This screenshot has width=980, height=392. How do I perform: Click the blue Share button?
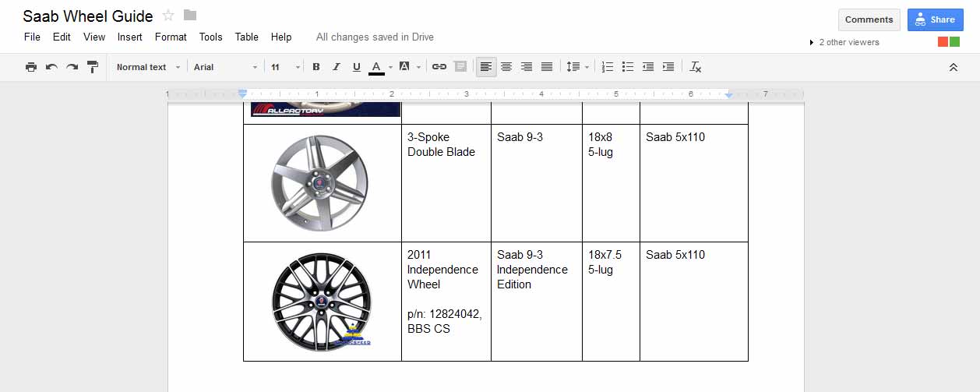[935, 19]
